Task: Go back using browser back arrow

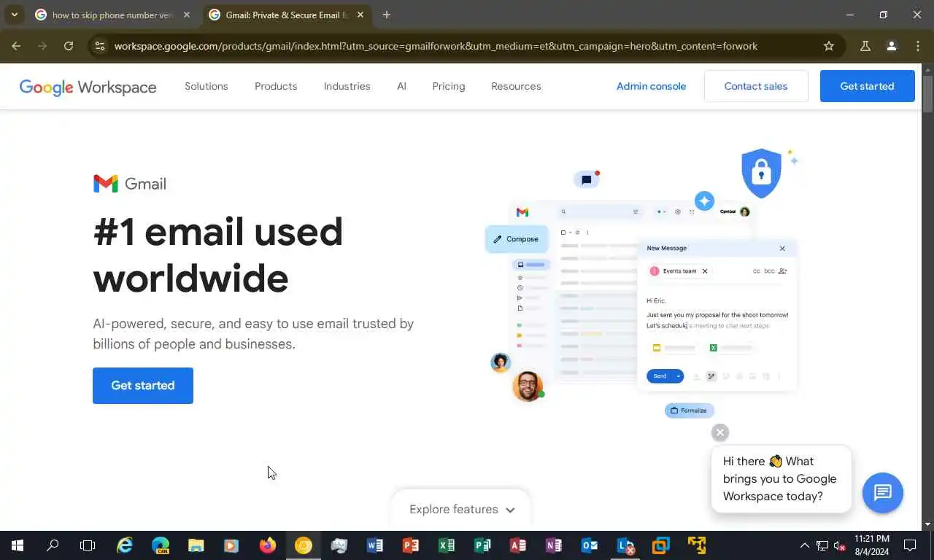Action: click(16, 46)
